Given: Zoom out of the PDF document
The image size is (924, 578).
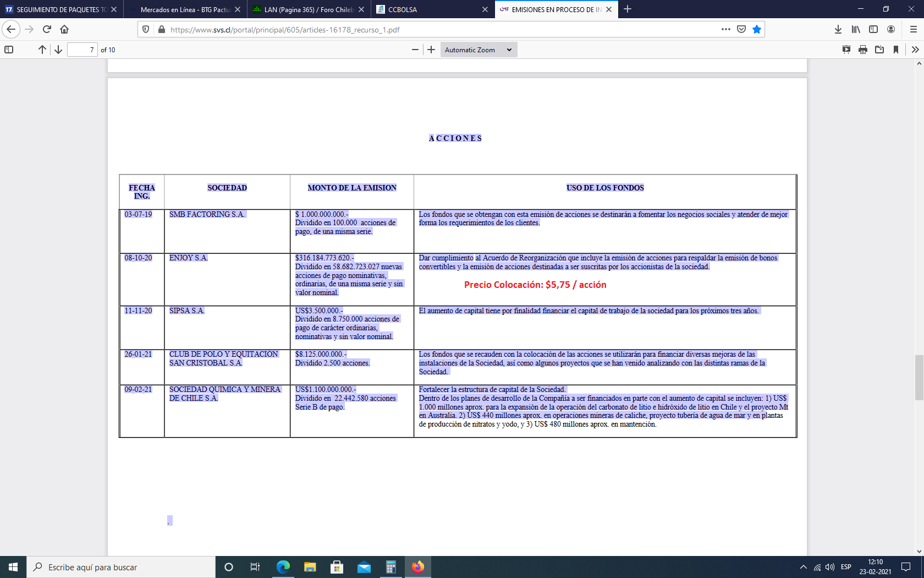Looking at the screenshot, I should (x=415, y=50).
